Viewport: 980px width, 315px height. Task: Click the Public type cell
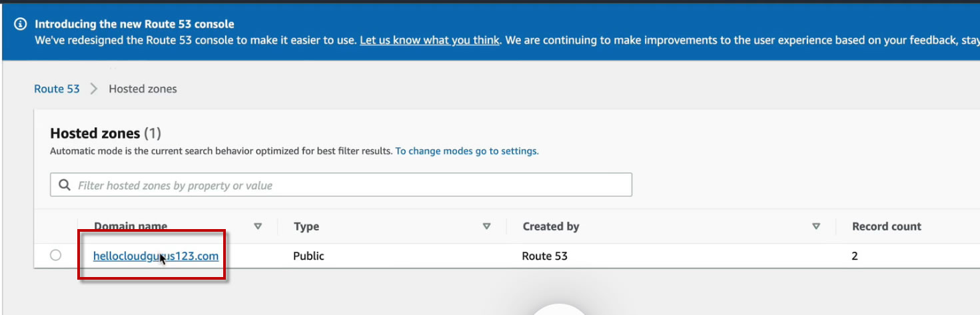pyautogui.click(x=308, y=256)
